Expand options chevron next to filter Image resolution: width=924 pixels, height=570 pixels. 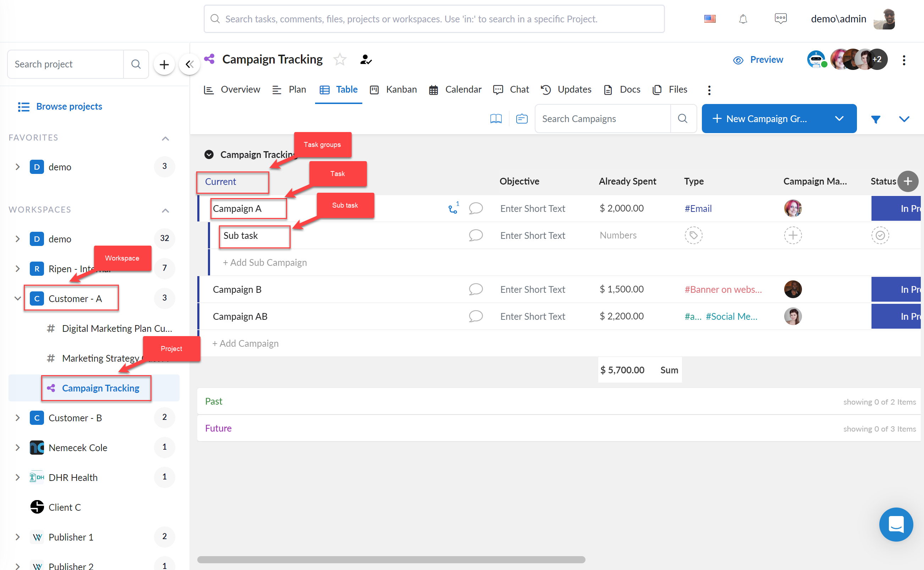click(904, 119)
